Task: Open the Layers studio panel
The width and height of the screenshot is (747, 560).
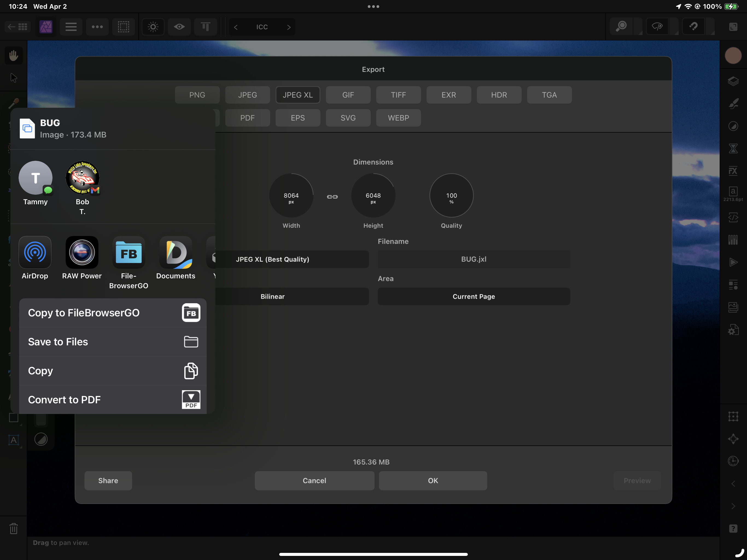Action: point(733,81)
